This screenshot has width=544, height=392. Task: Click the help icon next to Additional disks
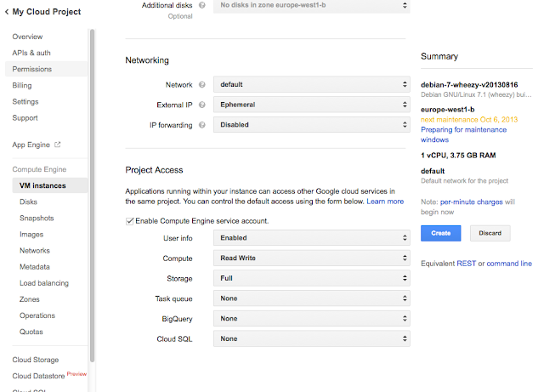202,5
